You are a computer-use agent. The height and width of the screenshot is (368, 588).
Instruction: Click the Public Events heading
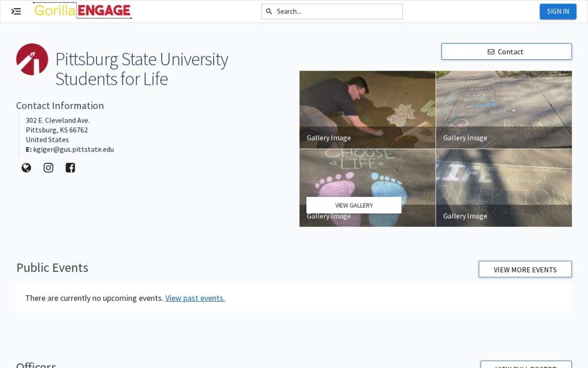tap(52, 267)
